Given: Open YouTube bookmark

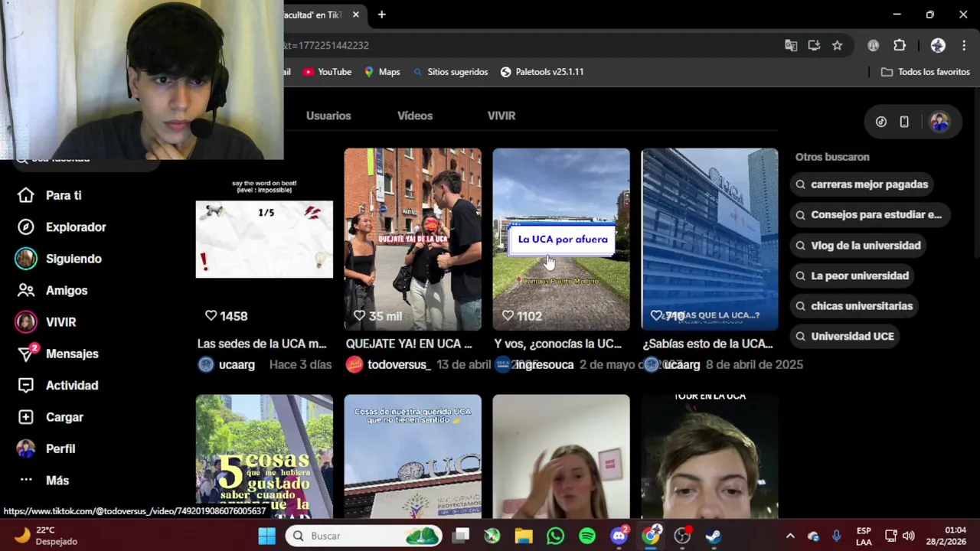Looking at the screenshot, I should pos(327,72).
